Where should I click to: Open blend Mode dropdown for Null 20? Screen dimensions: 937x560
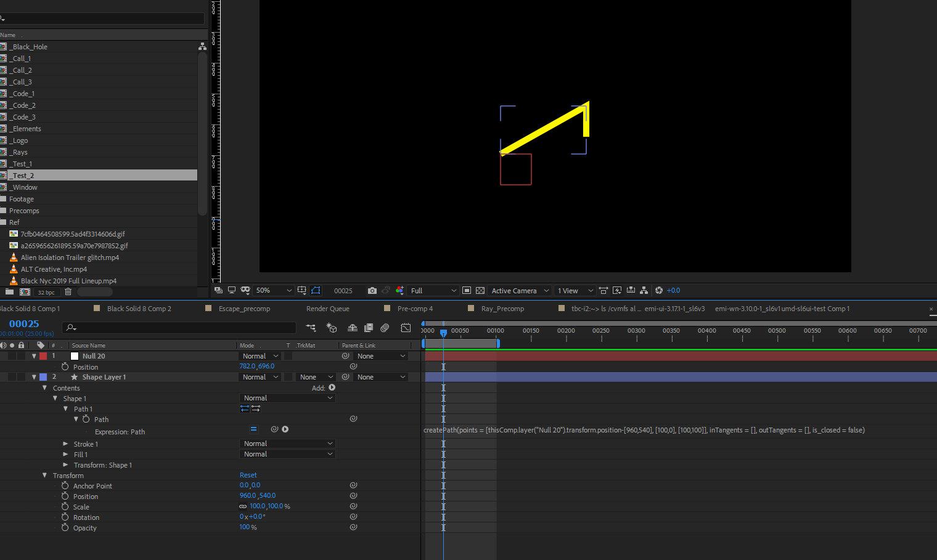pyautogui.click(x=260, y=356)
